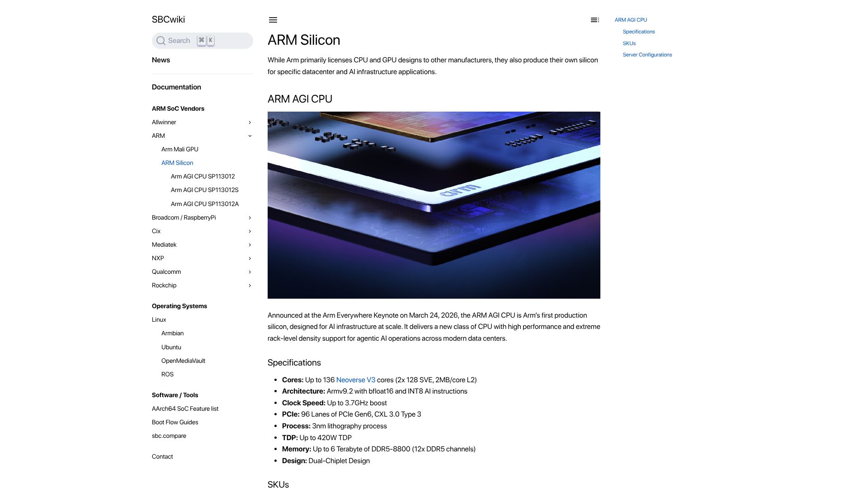Click the ARM AGI CPU section heading
This screenshot has width=868, height=488.
pyautogui.click(x=300, y=99)
